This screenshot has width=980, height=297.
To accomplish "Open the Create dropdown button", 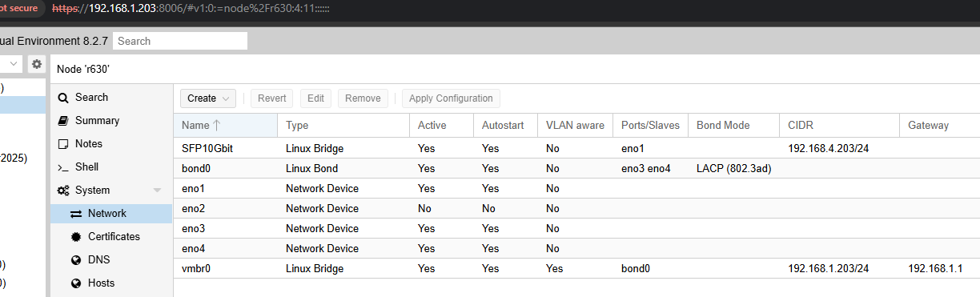I will pyautogui.click(x=207, y=98).
